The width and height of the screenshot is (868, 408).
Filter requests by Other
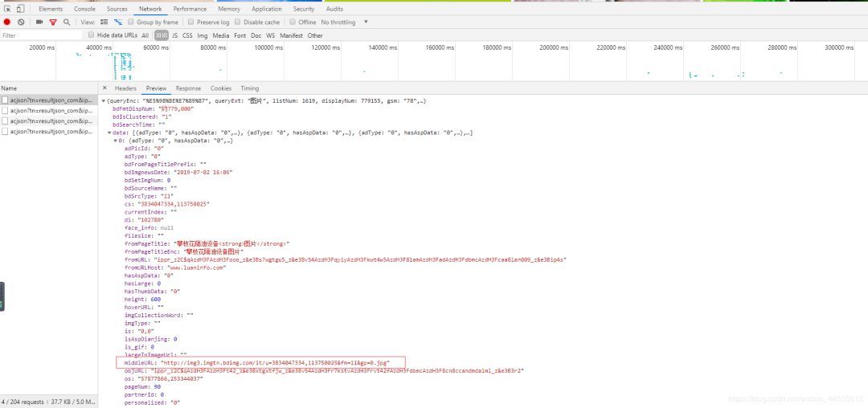[x=315, y=35]
